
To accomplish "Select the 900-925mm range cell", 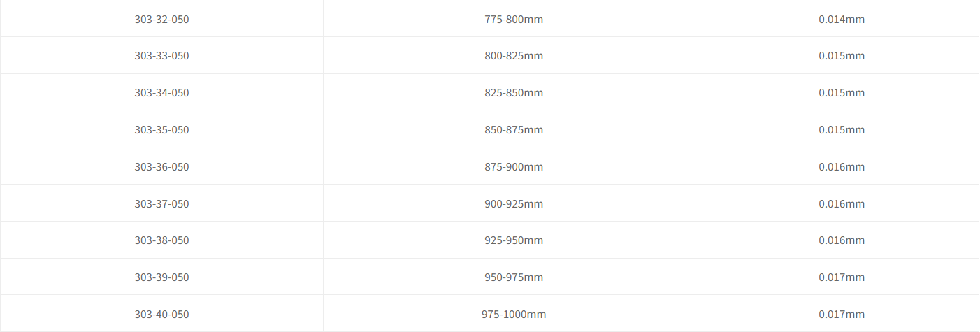I will point(514,204).
